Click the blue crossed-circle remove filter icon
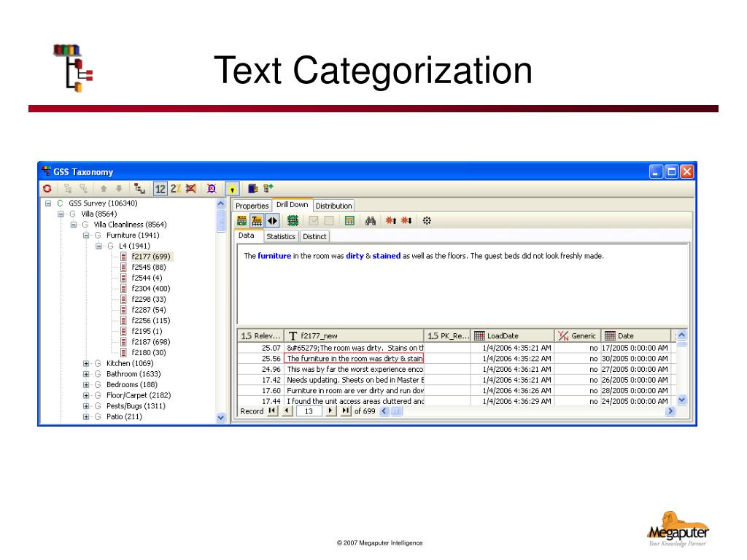The width and height of the screenshot is (747, 560). pyautogui.click(x=212, y=189)
